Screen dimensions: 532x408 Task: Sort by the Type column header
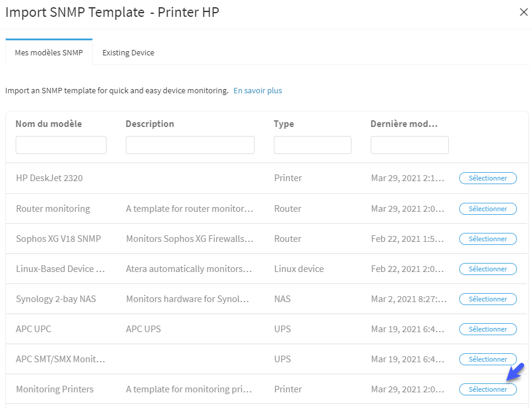pos(283,124)
